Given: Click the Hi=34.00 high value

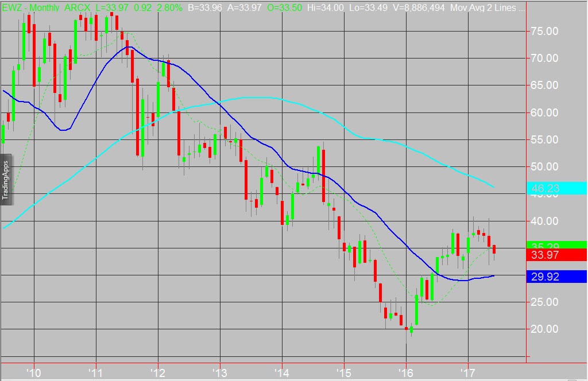Looking at the screenshot, I should coord(325,7).
